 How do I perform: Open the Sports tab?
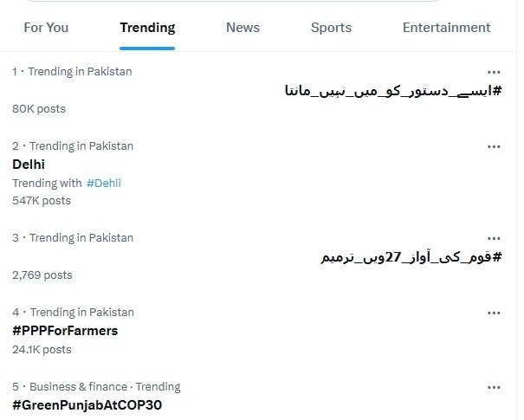[x=331, y=28]
